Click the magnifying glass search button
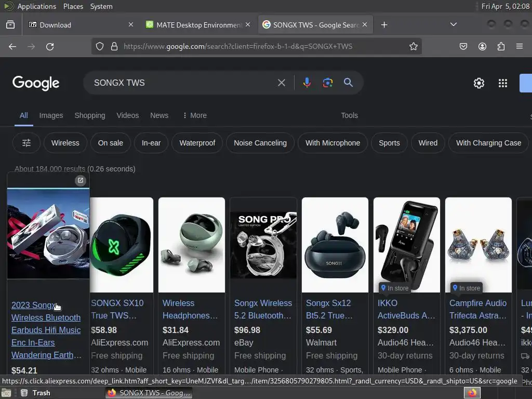Screen dimensions: 532x399 (x=348, y=82)
